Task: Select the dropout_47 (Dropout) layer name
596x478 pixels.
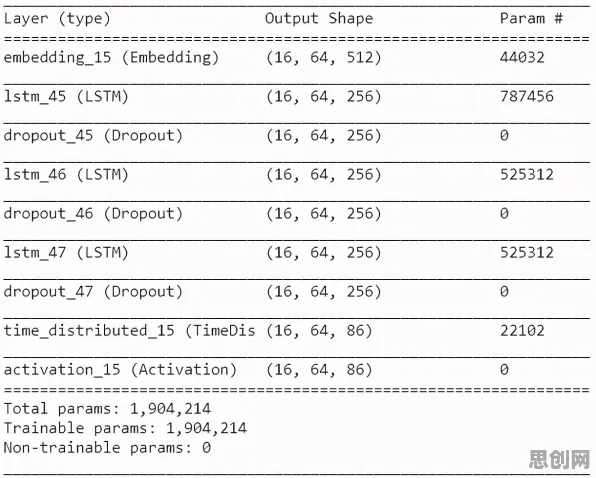Action: [93, 292]
